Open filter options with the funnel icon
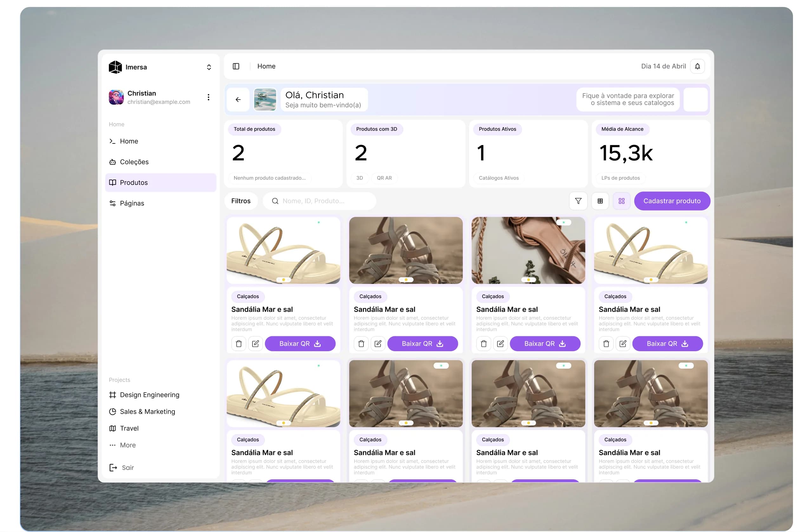The width and height of the screenshot is (812, 532). 578,201
